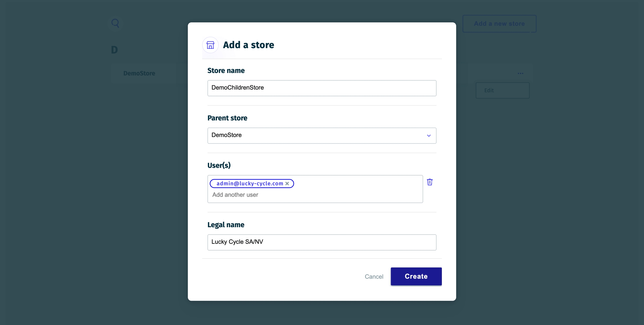The image size is (644, 325).
Task: Click the store icon beside Add a store
Action: coord(210,45)
